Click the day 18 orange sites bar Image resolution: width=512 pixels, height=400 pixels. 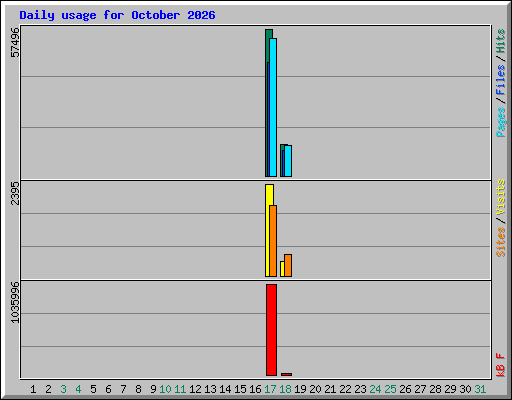288,266
